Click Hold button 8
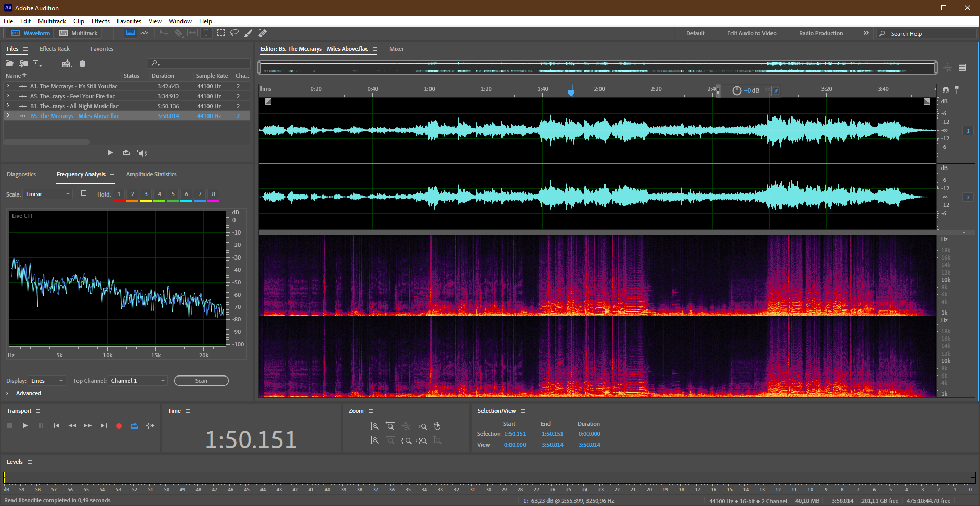Image resolution: width=980 pixels, height=506 pixels. [x=213, y=194]
